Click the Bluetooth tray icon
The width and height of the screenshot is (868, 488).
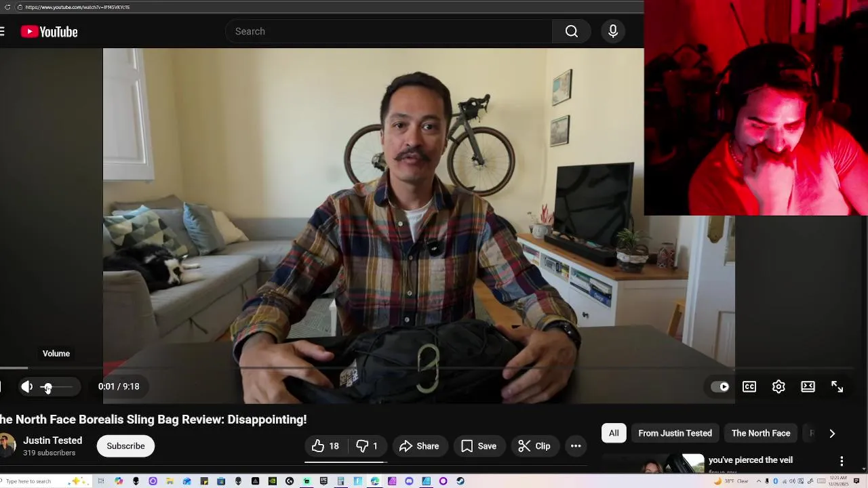coord(775,481)
